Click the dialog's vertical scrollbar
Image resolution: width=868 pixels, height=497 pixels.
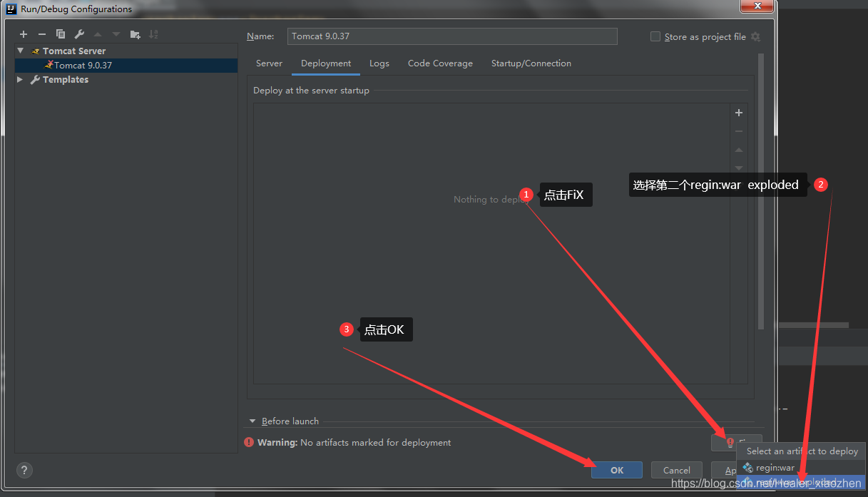click(x=761, y=191)
